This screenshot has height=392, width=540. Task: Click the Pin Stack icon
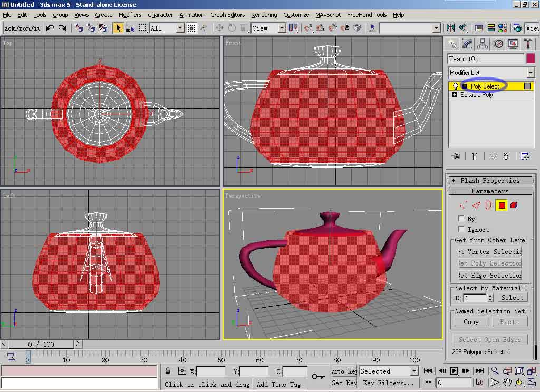tap(456, 156)
